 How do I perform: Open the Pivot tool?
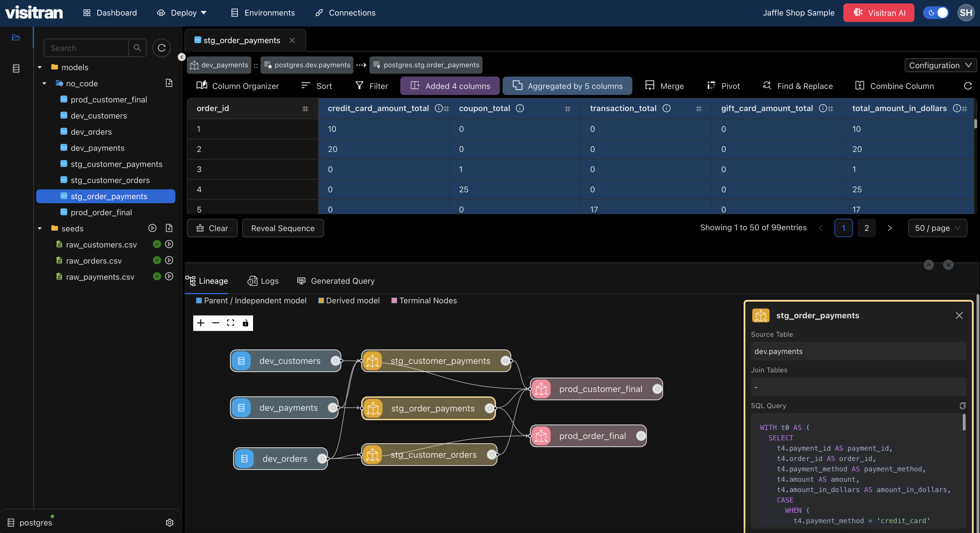pyautogui.click(x=723, y=86)
